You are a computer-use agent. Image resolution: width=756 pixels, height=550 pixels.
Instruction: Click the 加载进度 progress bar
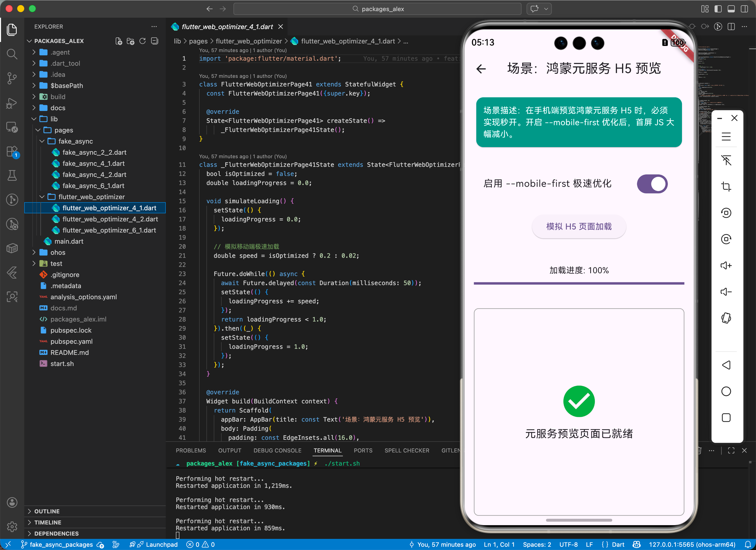(579, 283)
